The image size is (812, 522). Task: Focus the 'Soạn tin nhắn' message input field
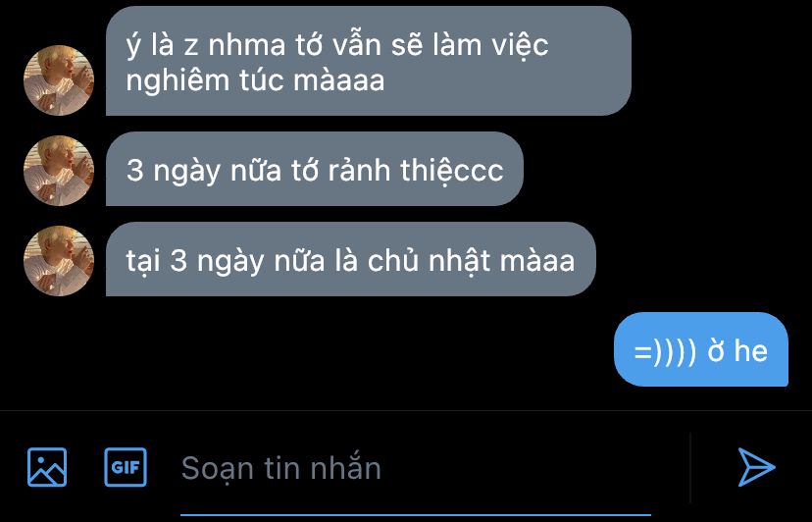(414, 468)
